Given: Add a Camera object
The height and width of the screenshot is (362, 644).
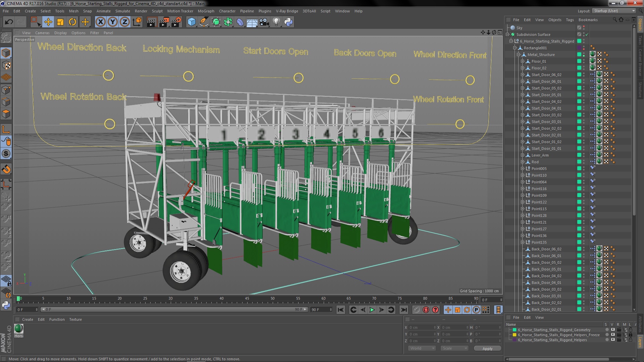Looking at the screenshot, I should pyautogui.click(x=264, y=22).
